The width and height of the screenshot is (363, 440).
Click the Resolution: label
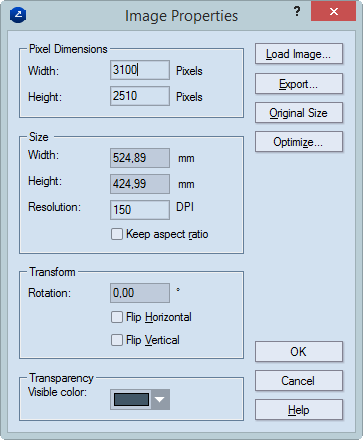click(54, 207)
